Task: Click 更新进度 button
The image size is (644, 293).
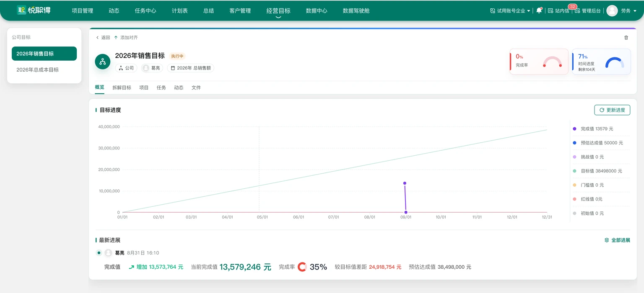Action: tap(612, 110)
